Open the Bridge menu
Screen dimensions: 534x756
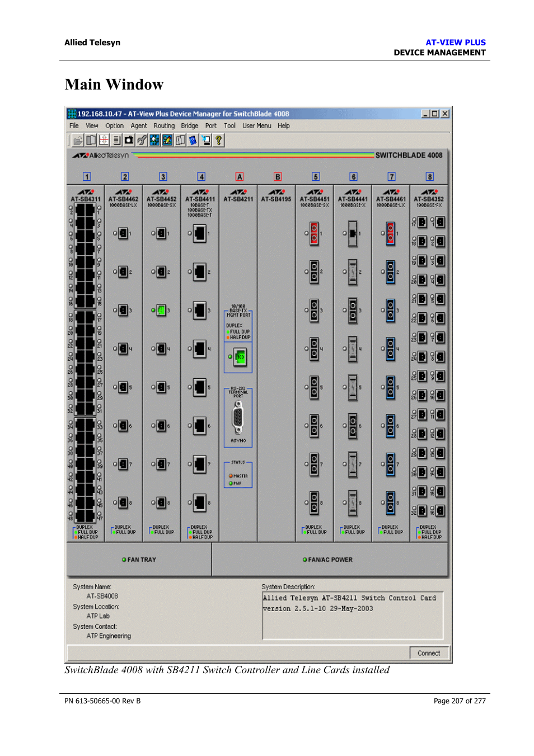[189, 126]
